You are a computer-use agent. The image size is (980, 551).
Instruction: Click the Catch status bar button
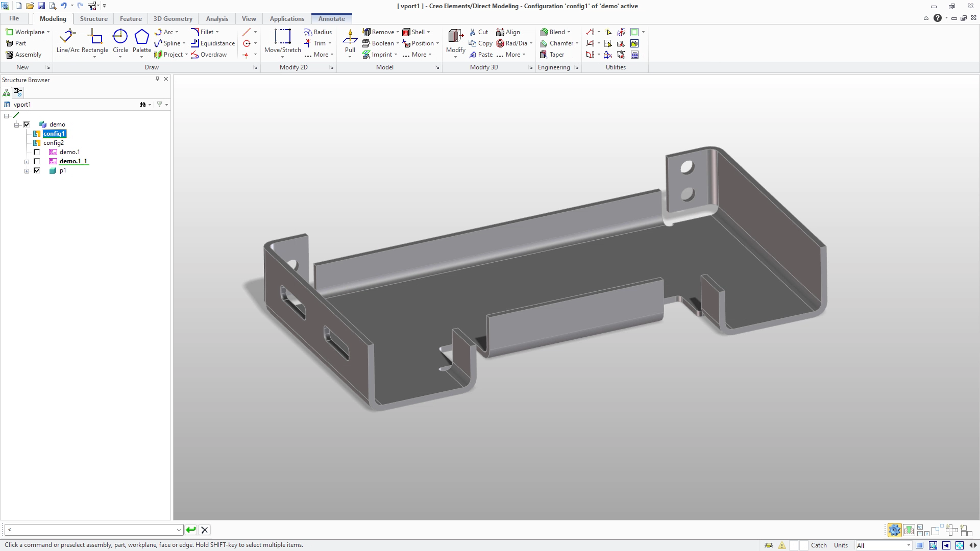[819, 545]
